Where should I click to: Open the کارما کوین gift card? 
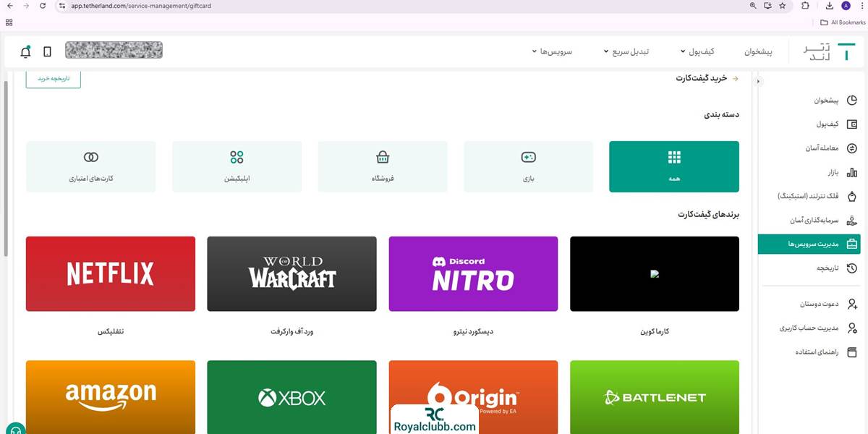point(655,274)
